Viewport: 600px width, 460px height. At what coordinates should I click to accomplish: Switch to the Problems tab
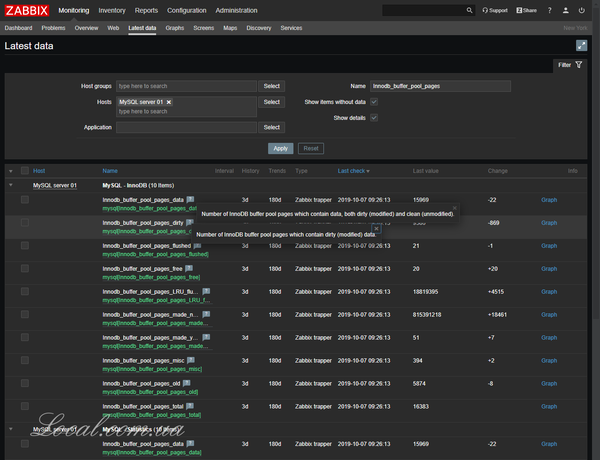coord(53,28)
